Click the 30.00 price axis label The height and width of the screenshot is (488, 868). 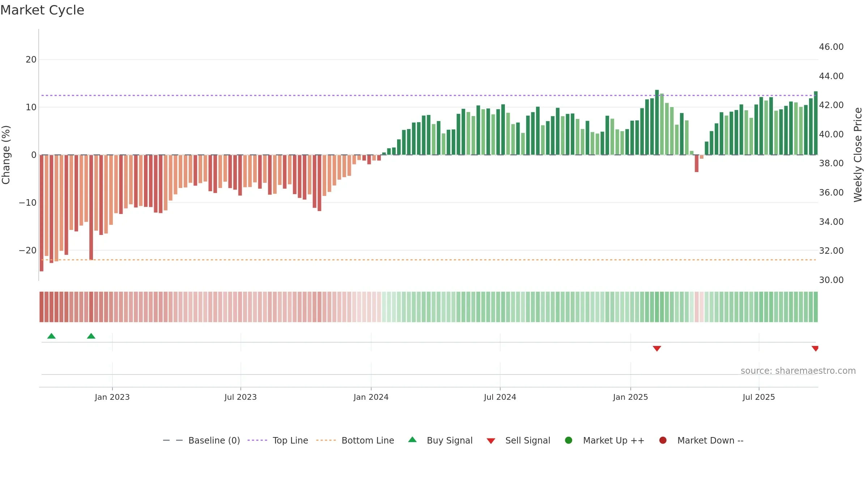(x=831, y=280)
